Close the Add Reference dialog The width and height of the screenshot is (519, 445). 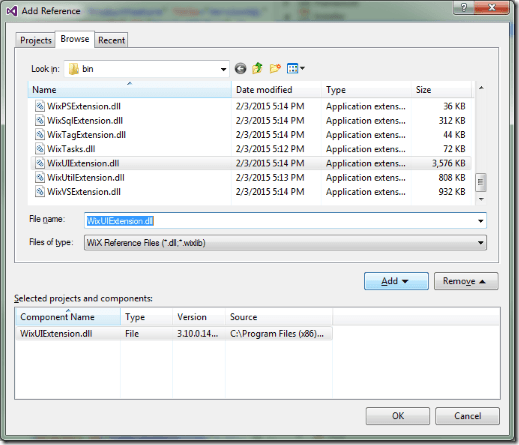[x=492, y=7]
